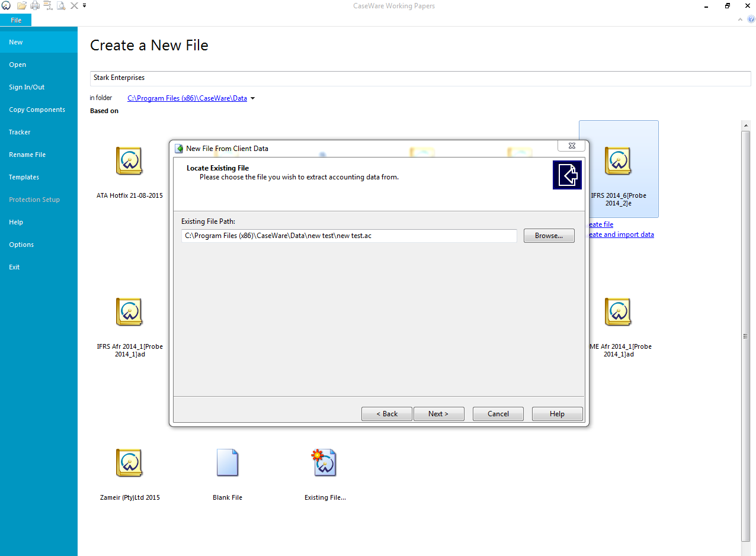Select the IFRS 2014_6[Probe 2014_2]e template icon
This screenshot has height=556, width=756.
pyautogui.click(x=618, y=160)
